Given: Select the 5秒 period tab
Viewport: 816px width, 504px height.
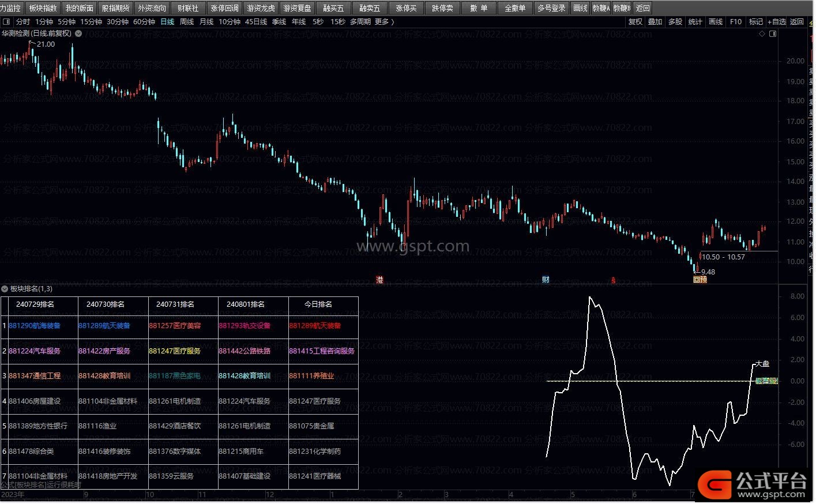Looking at the screenshot, I should [318, 22].
